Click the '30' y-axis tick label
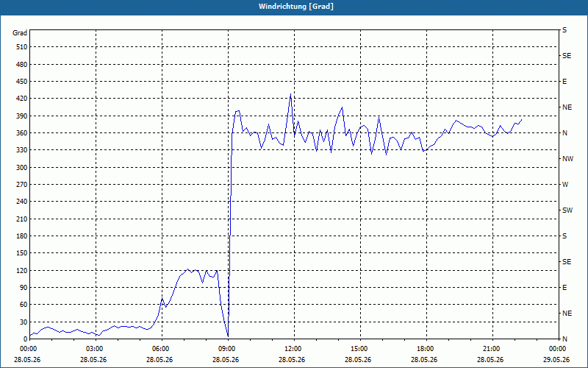Screen dimensions: 588x368 tap(24, 322)
